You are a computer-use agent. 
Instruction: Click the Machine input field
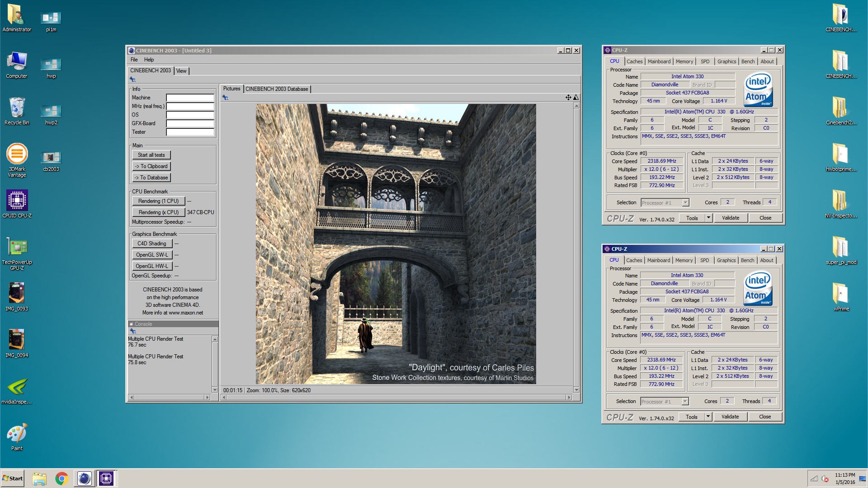click(x=190, y=98)
